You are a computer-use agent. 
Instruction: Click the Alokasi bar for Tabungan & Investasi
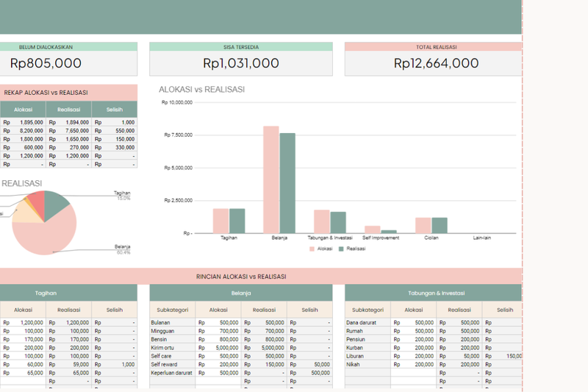point(322,221)
